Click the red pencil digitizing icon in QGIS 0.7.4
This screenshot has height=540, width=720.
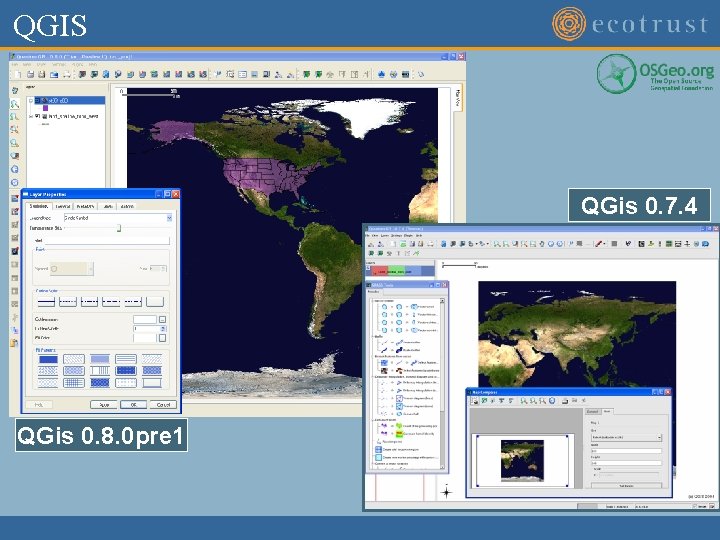(x=599, y=244)
